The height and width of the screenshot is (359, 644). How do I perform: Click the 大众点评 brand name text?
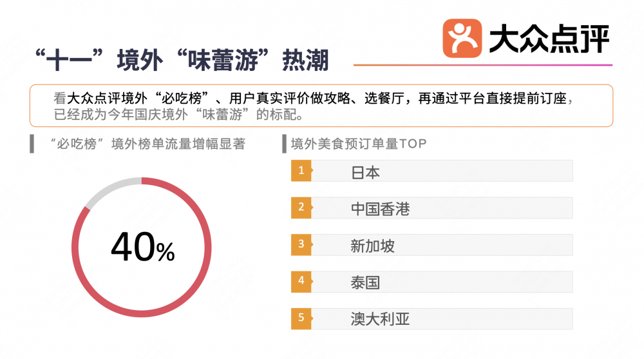click(x=549, y=37)
